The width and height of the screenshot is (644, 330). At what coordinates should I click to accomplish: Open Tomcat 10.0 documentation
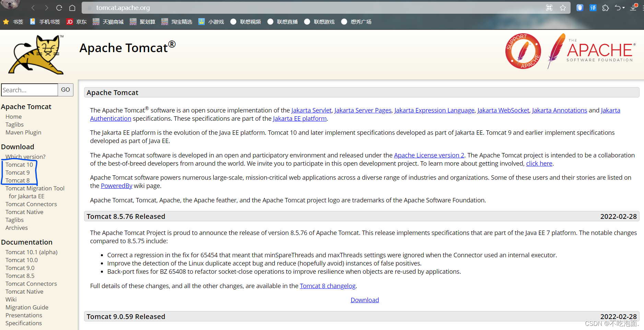click(x=22, y=260)
